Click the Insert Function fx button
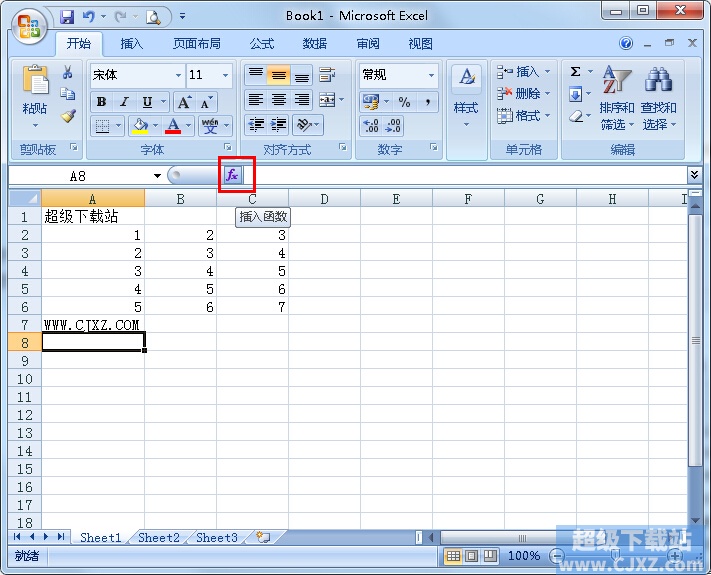The height and width of the screenshot is (575, 711). [x=232, y=175]
